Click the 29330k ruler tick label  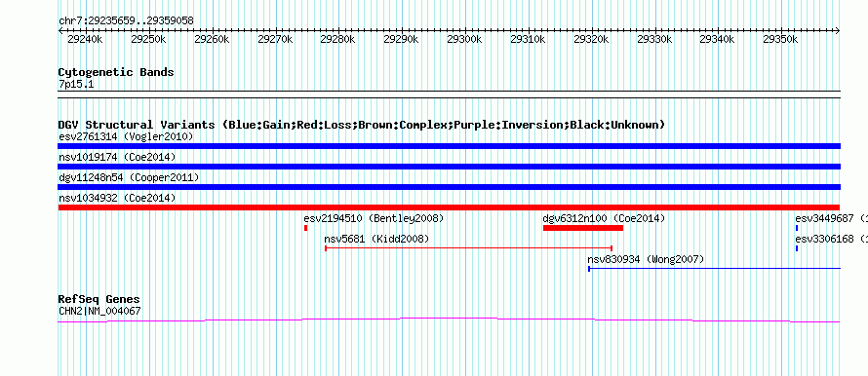[x=654, y=39]
